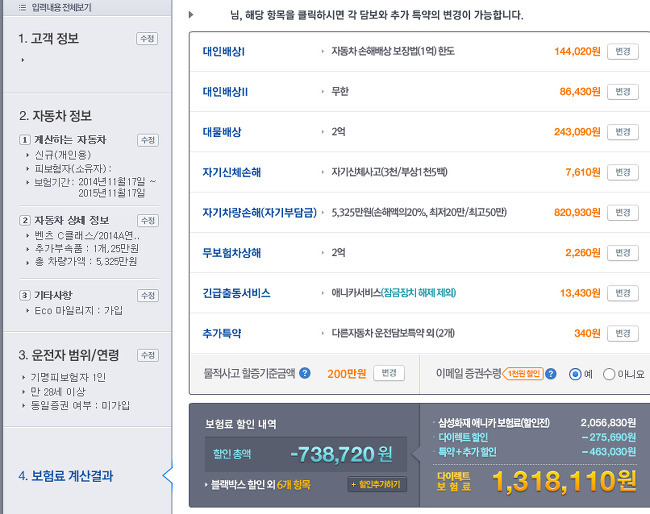Click the 86,430원 premium amount
Screen dimensions: 650x514
[580, 92]
